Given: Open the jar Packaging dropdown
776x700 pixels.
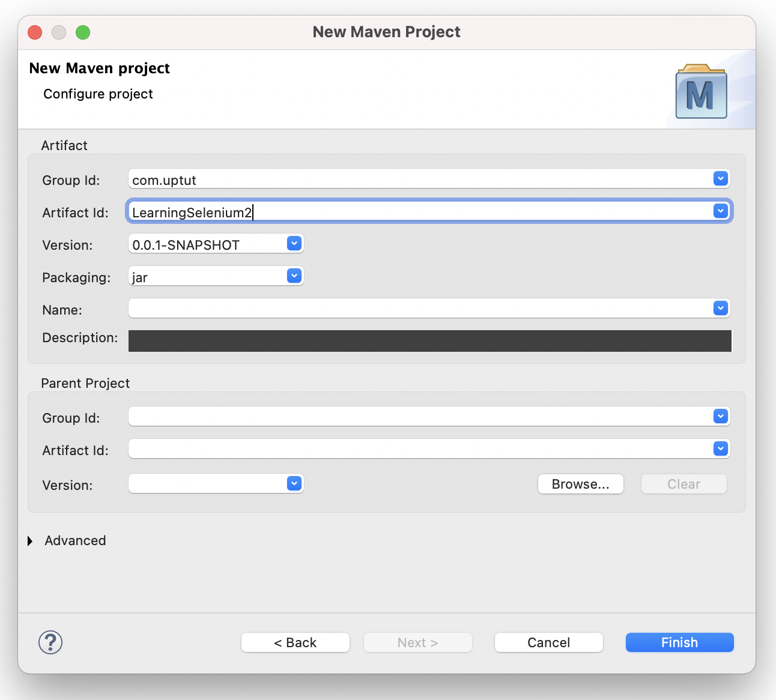Looking at the screenshot, I should coord(294,276).
